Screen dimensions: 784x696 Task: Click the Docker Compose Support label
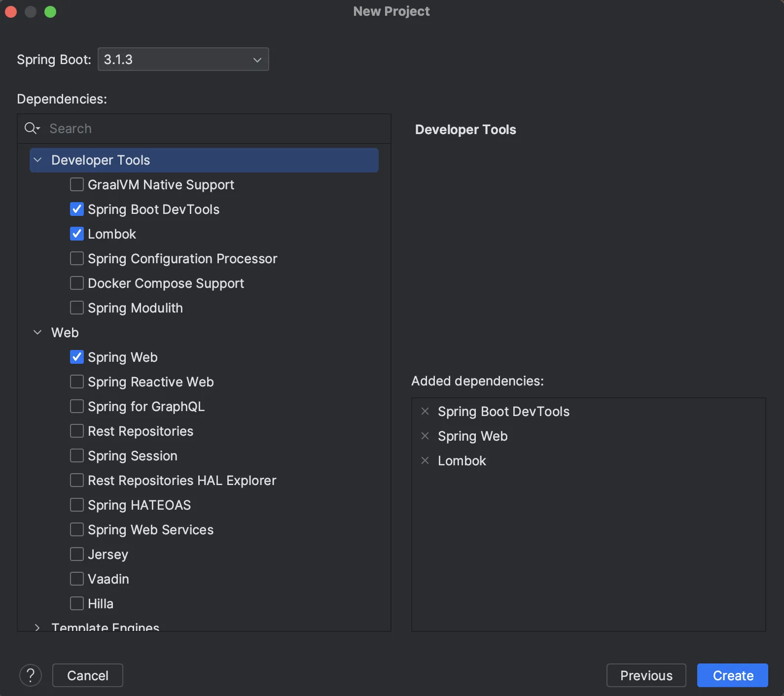tap(166, 283)
